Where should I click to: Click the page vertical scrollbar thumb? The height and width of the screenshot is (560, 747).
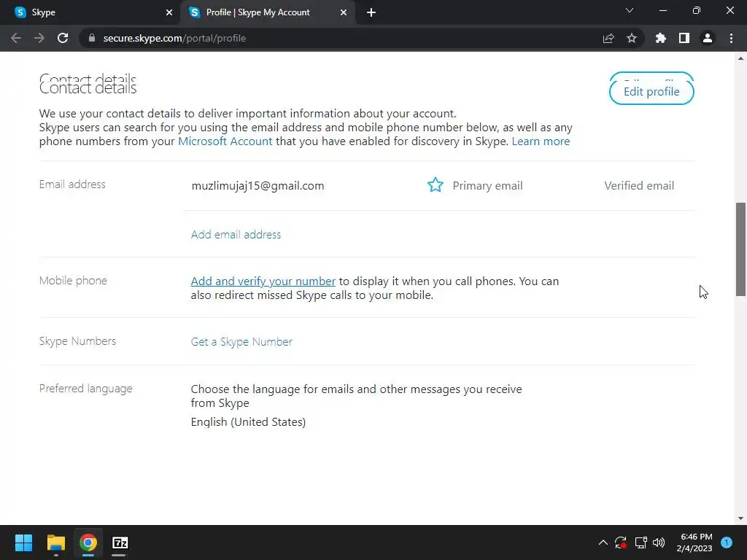coord(740,249)
